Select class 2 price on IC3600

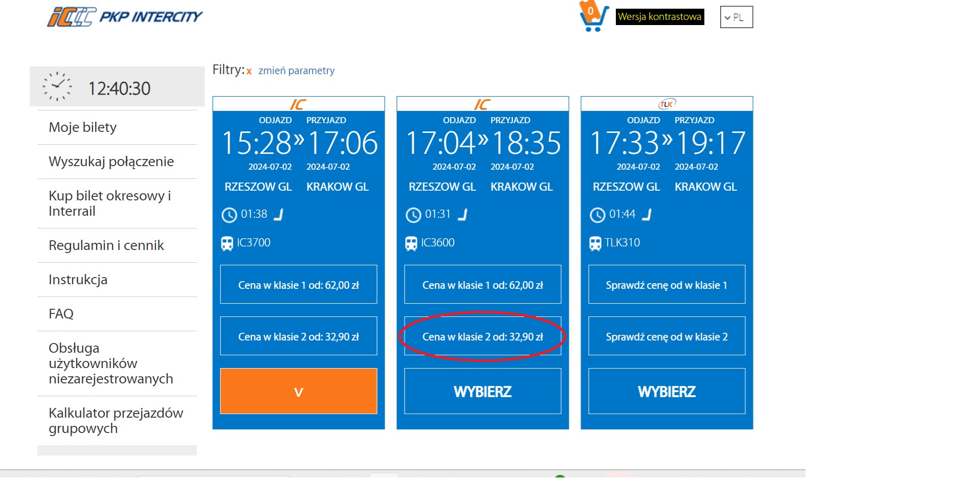point(482,336)
